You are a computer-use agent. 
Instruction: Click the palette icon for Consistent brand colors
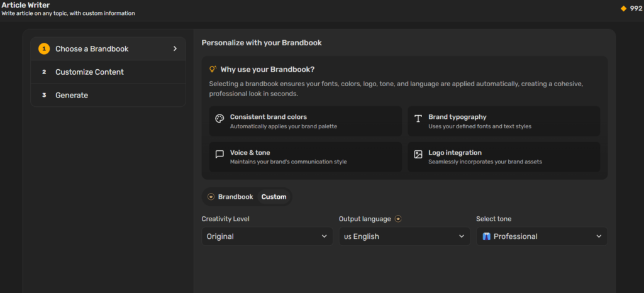pyautogui.click(x=219, y=119)
